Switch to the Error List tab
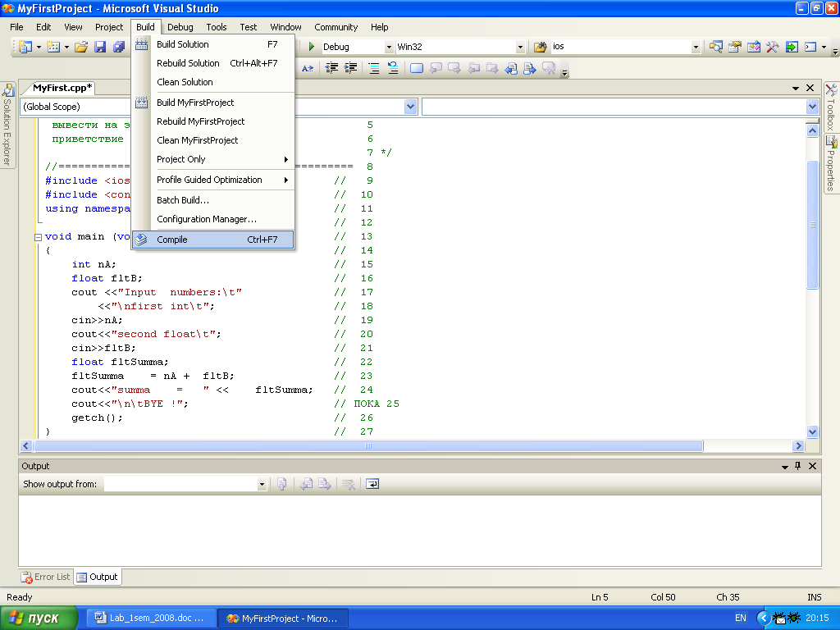Image resolution: width=840 pixels, height=630 pixels. (x=46, y=577)
